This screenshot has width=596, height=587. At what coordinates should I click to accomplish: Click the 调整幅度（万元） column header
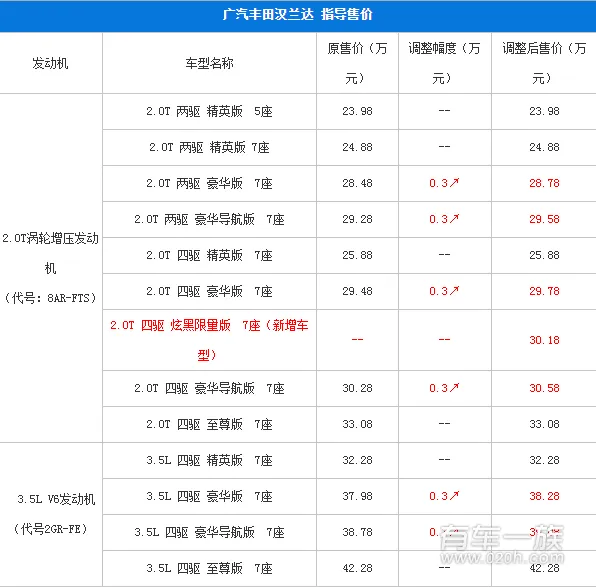(x=444, y=63)
